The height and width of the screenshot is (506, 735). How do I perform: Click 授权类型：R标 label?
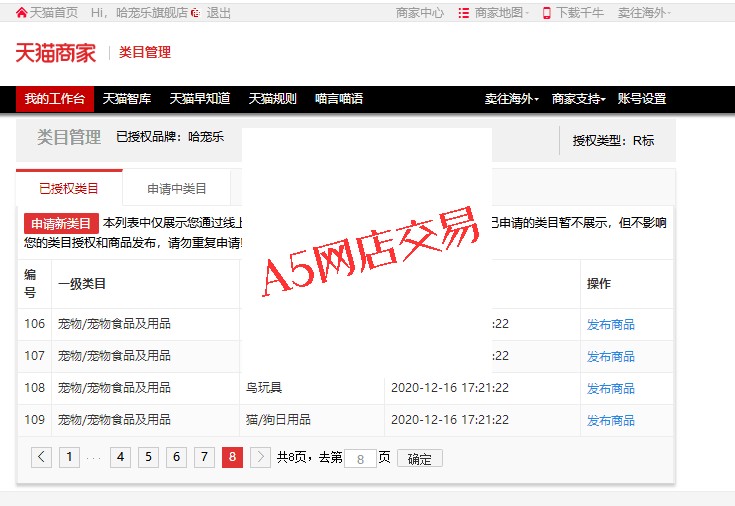613,141
